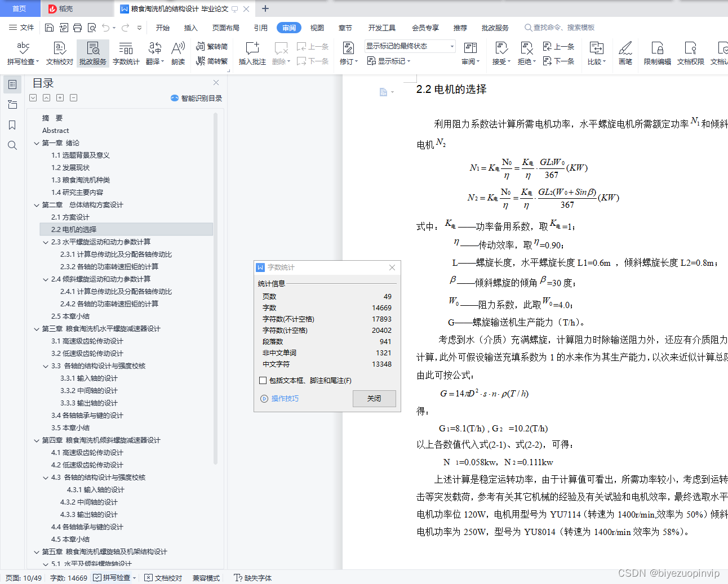
Task: Open the 拼写检查 spell check tool
Action: click(x=23, y=54)
